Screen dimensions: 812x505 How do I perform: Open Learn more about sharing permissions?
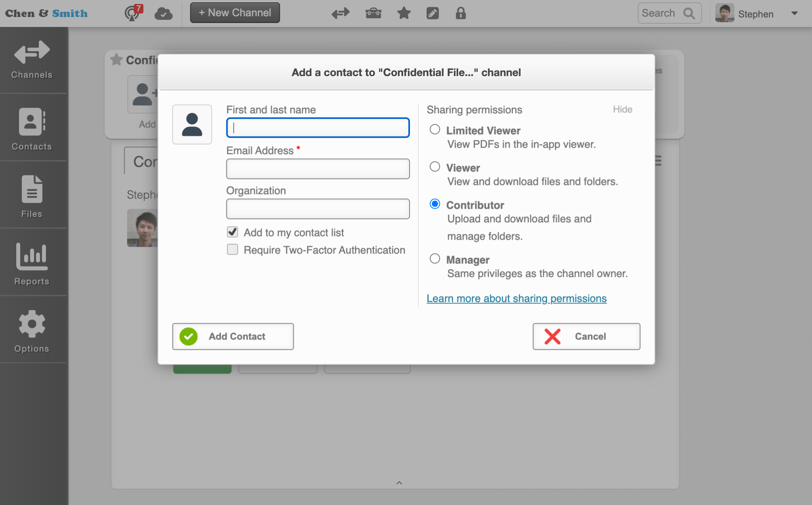516,298
